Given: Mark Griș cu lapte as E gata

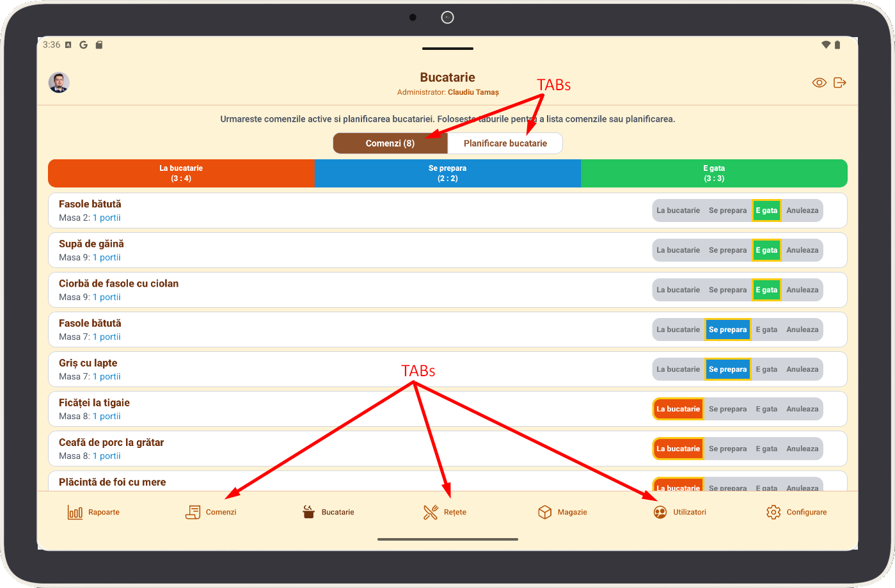Looking at the screenshot, I should pos(766,369).
